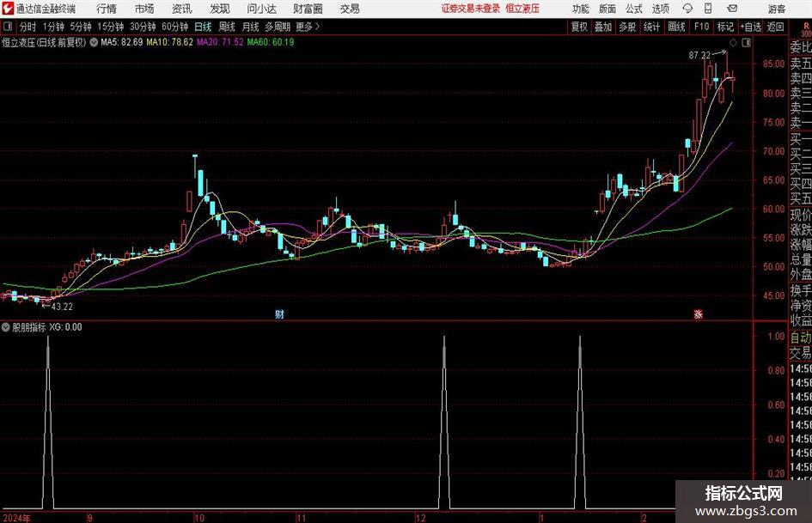Click the 统计 statistics toolbar button

click(651, 27)
